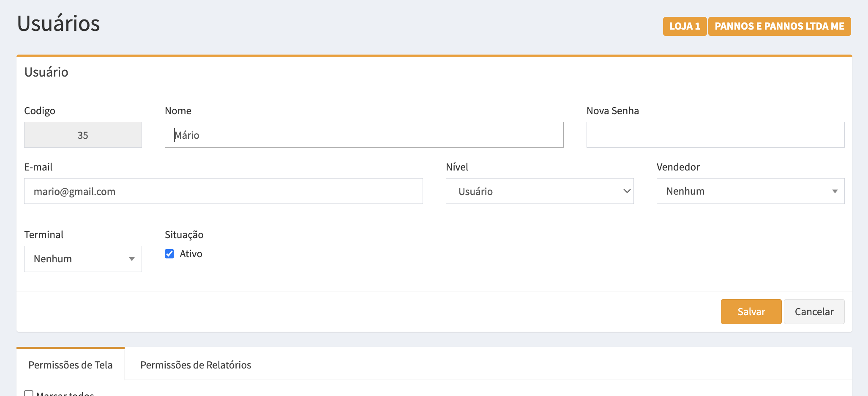Viewport: 868px width, 396px height.
Task: Click the E-mail field with mario@gmail.com
Action: 223,191
